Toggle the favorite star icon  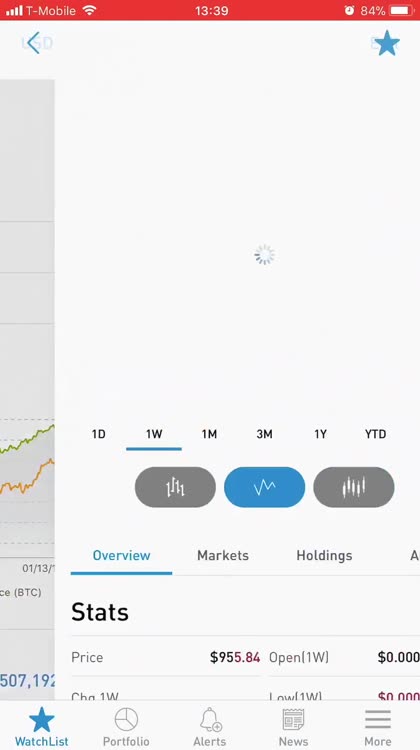(x=387, y=44)
